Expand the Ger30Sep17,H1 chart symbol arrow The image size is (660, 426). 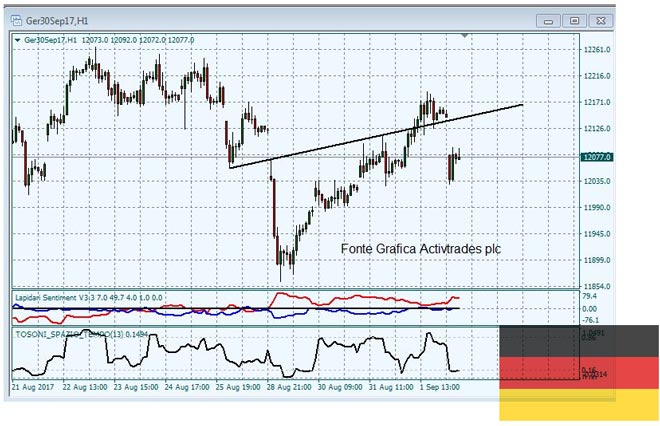coord(17,40)
